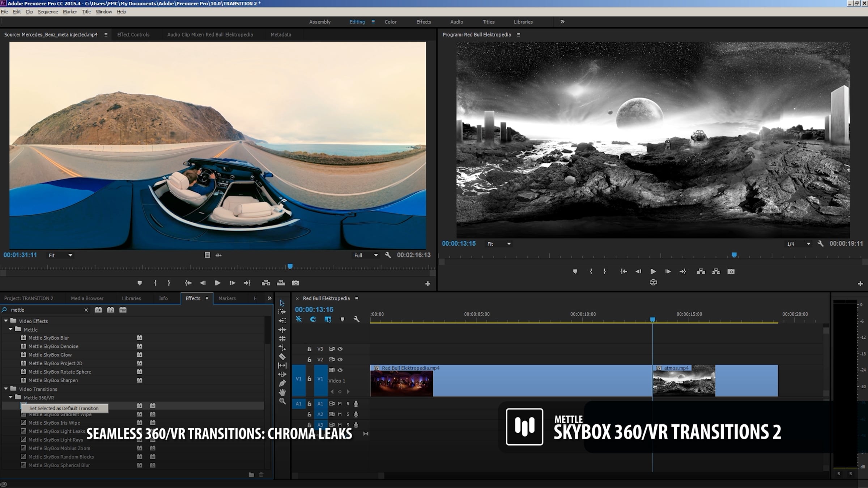Play the Program monitor sequence

click(653, 271)
